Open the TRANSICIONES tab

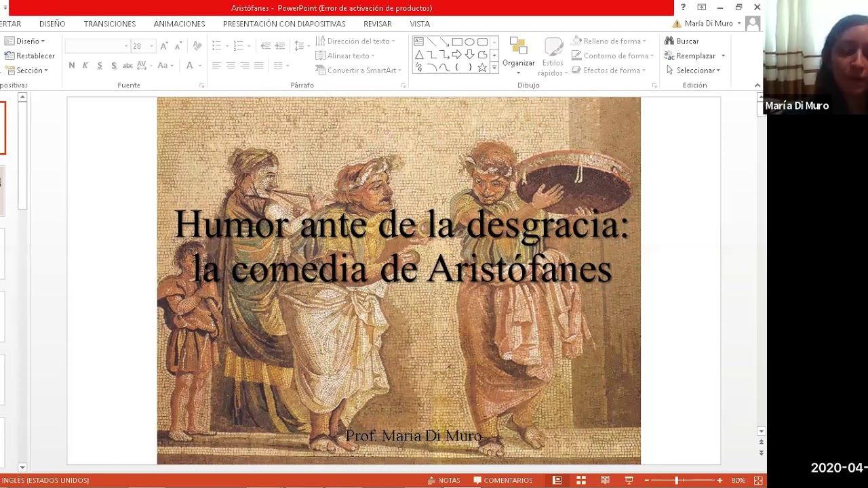pyautogui.click(x=110, y=24)
